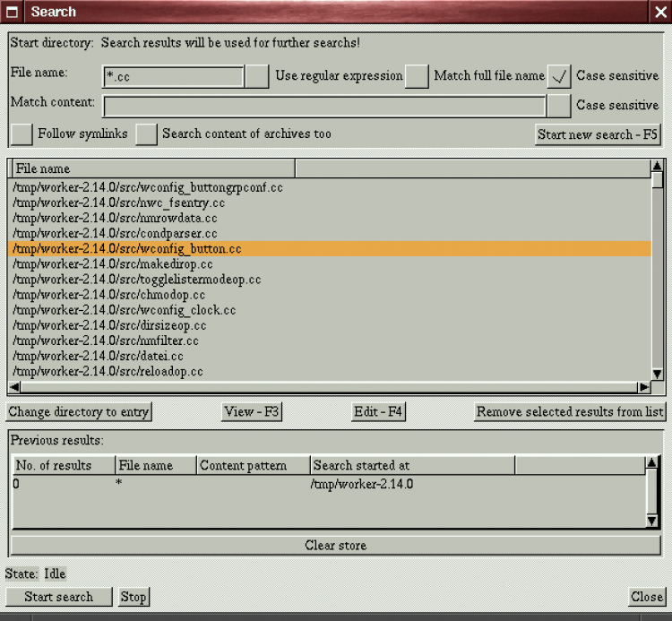Image resolution: width=672 pixels, height=621 pixels.
Task: Select nwc_fsentry.cc result row
Action: (x=329, y=203)
